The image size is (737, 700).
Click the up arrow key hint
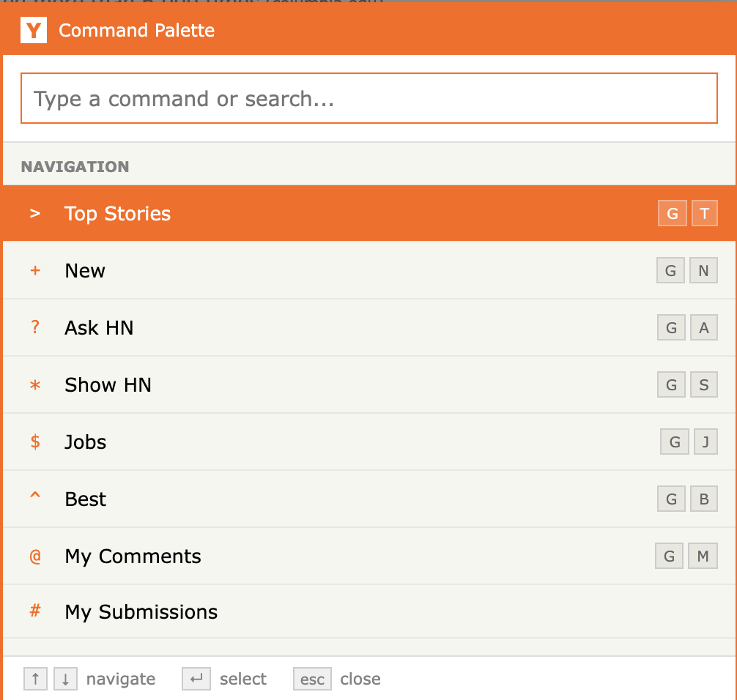pos(35,679)
